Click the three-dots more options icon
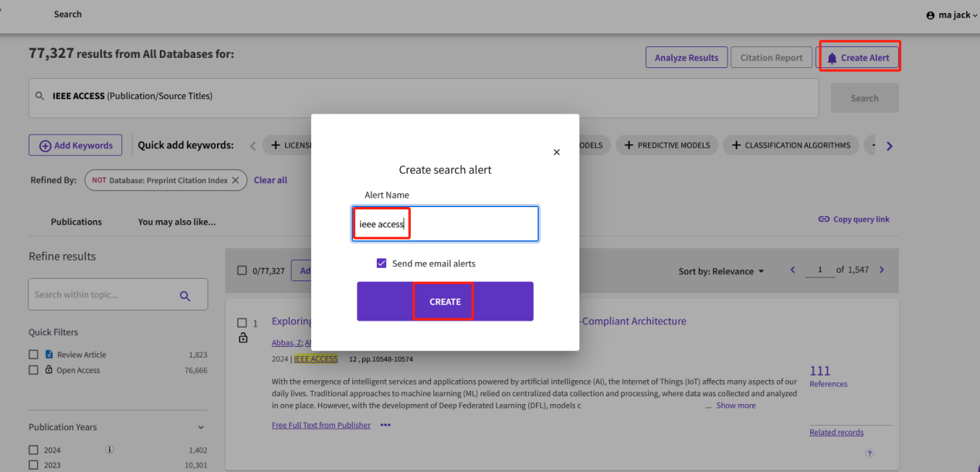The height and width of the screenshot is (472, 980). coord(385,425)
